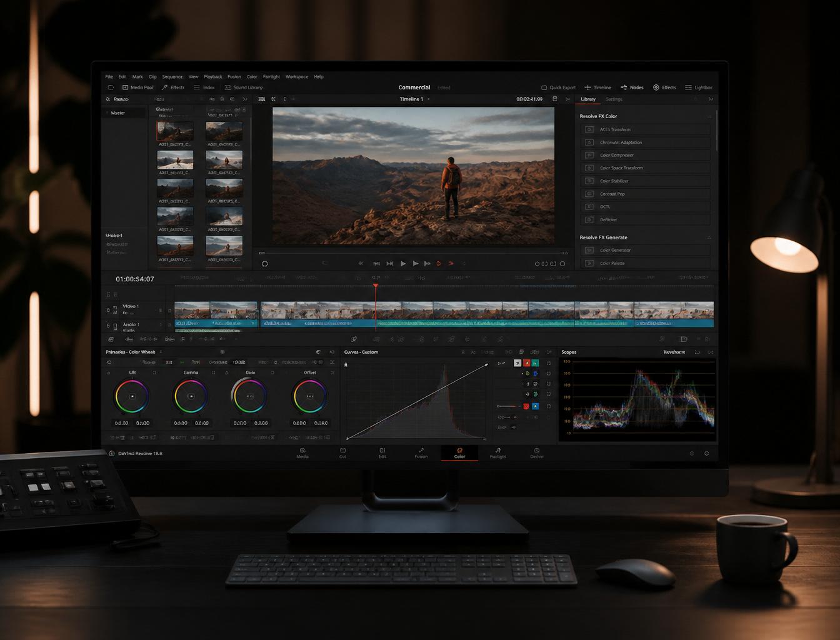
Task: Open the Workspace menu
Action: [x=296, y=77]
